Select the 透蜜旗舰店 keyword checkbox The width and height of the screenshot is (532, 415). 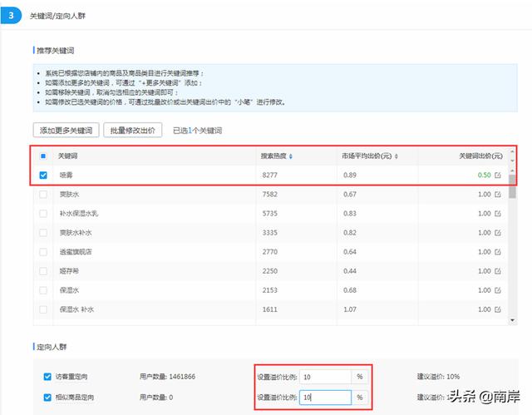pyautogui.click(x=43, y=252)
